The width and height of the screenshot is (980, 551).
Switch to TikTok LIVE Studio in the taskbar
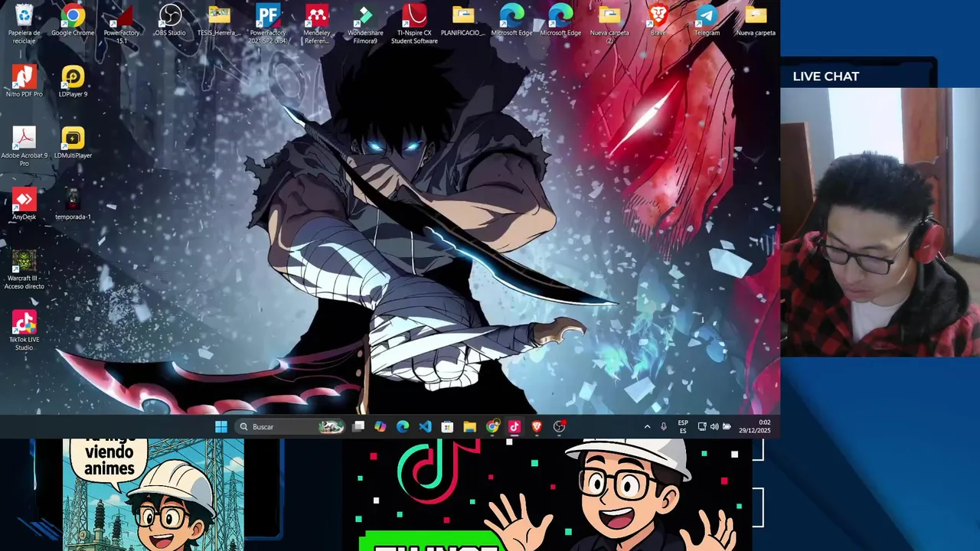tap(514, 427)
